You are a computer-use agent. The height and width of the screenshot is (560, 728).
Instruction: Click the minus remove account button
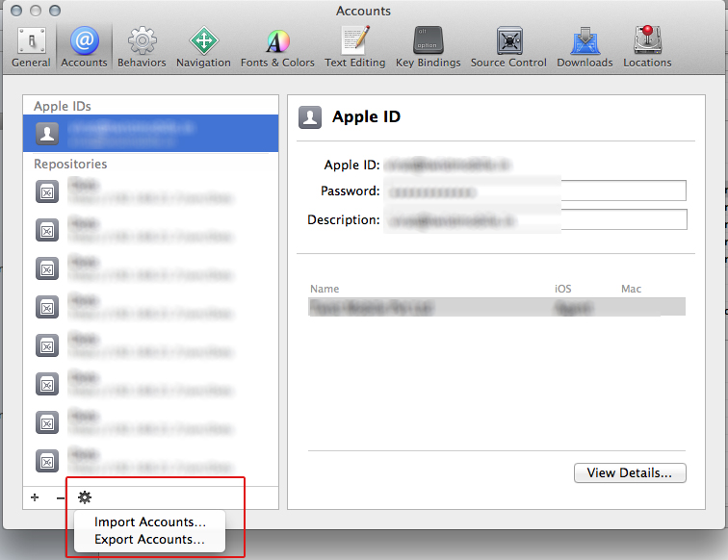tap(61, 497)
